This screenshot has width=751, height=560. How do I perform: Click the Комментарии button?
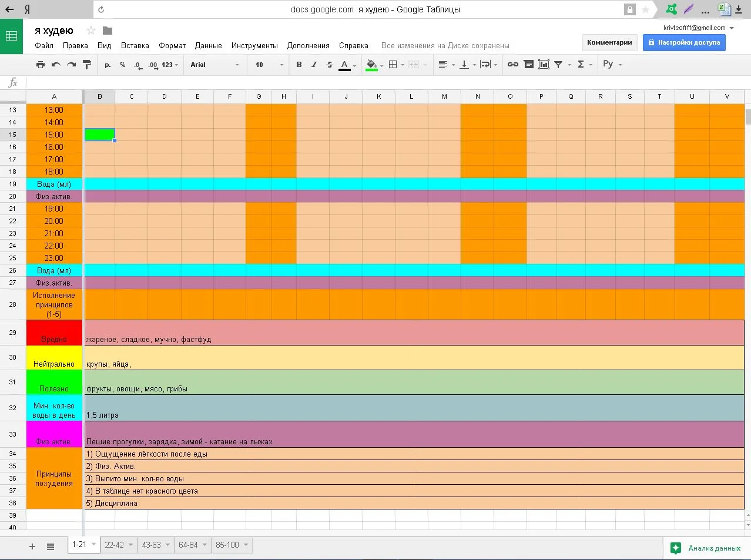pyautogui.click(x=609, y=42)
